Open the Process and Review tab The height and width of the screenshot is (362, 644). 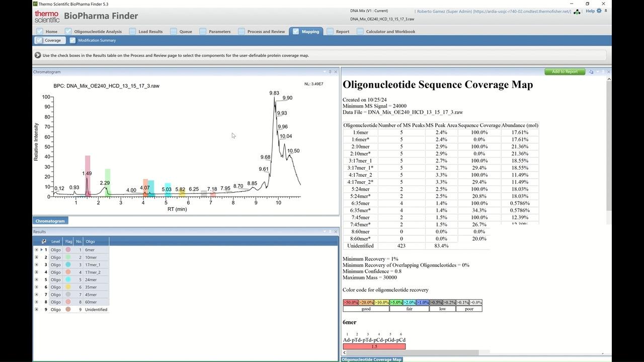[266, 32]
